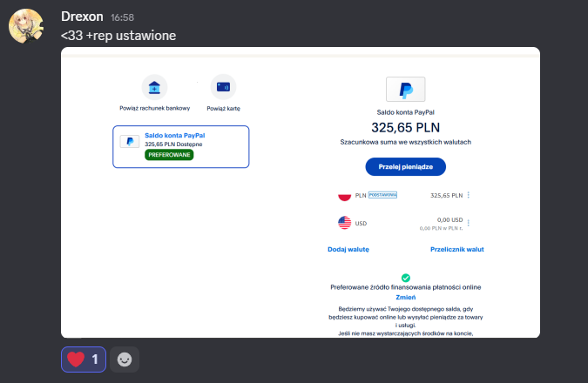Open Drexon's avatar picture
The height and width of the screenshot is (383, 588).
26,26
